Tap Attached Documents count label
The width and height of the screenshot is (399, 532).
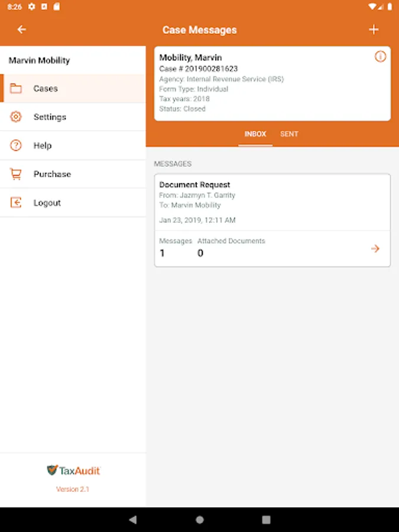[x=231, y=241]
